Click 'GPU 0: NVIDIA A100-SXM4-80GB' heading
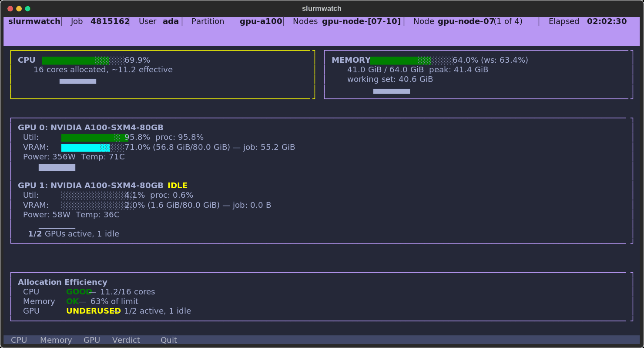Image resolution: width=644 pixels, height=348 pixels. coord(91,128)
